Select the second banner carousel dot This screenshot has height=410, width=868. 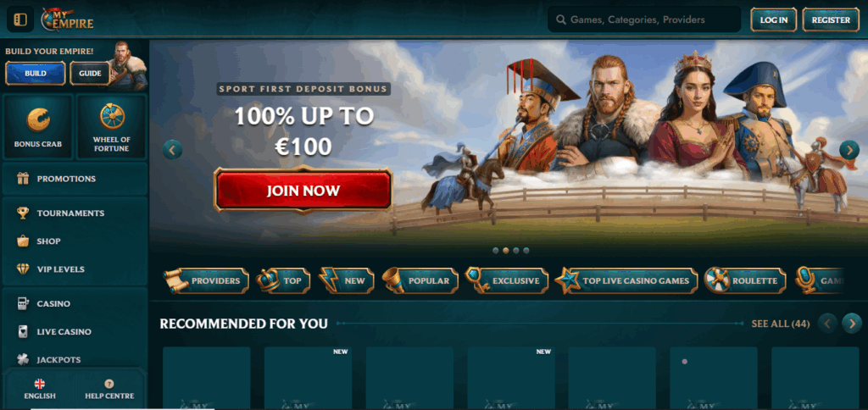click(x=505, y=251)
